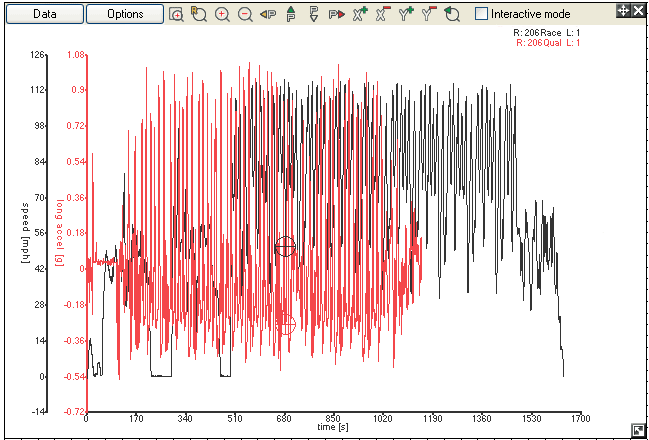Pan the graph up with arrow icon
The height and width of the screenshot is (440, 649).
point(291,15)
